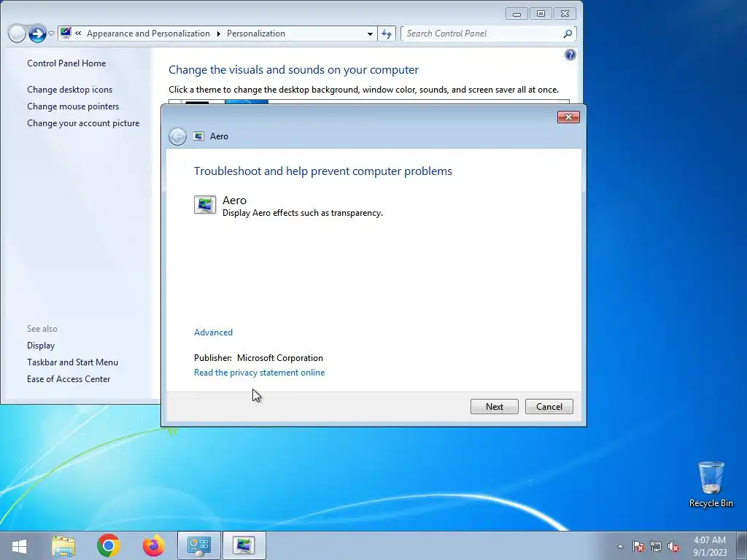The width and height of the screenshot is (747, 560).
Task: Click Show desktop strip at taskbar end
Action: pyautogui.click(x=742, y=545)
